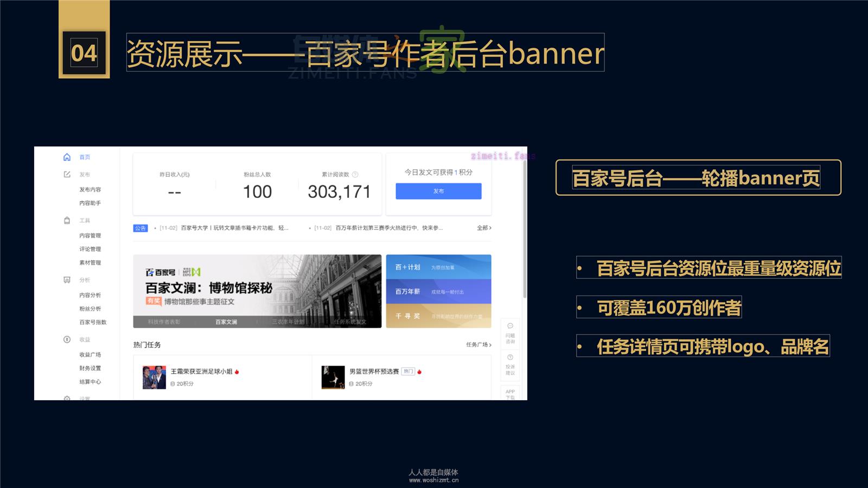Click the 分析 chart icon in sidebar
The height and width of the screenshot is (488, 868).
pos(67,280)
